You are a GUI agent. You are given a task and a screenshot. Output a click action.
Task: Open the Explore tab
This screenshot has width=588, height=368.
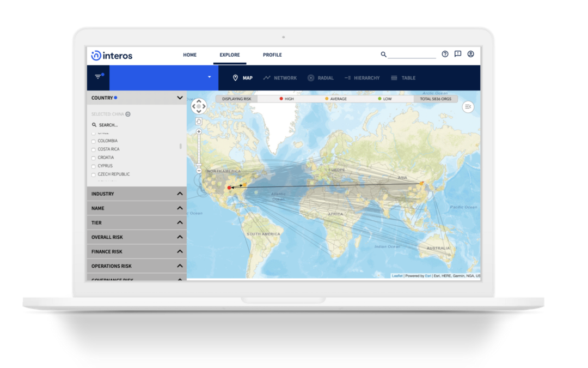[x=230, y=55]
